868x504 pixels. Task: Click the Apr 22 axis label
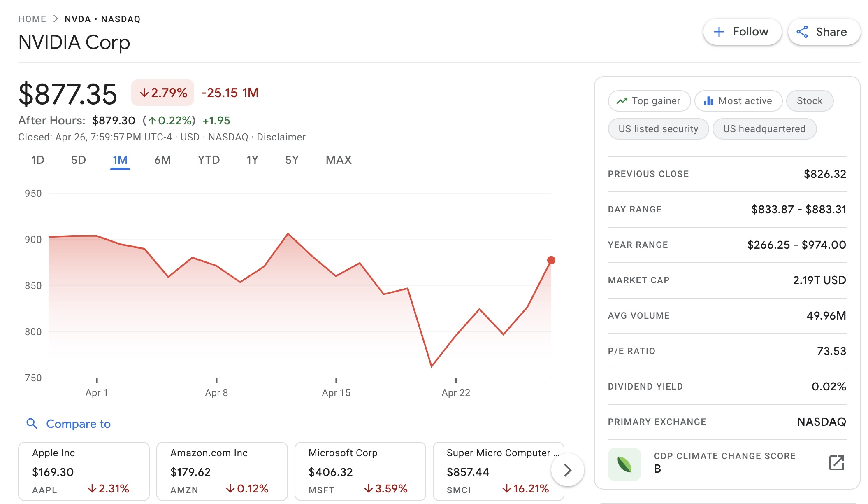click(x=456, y=393)
